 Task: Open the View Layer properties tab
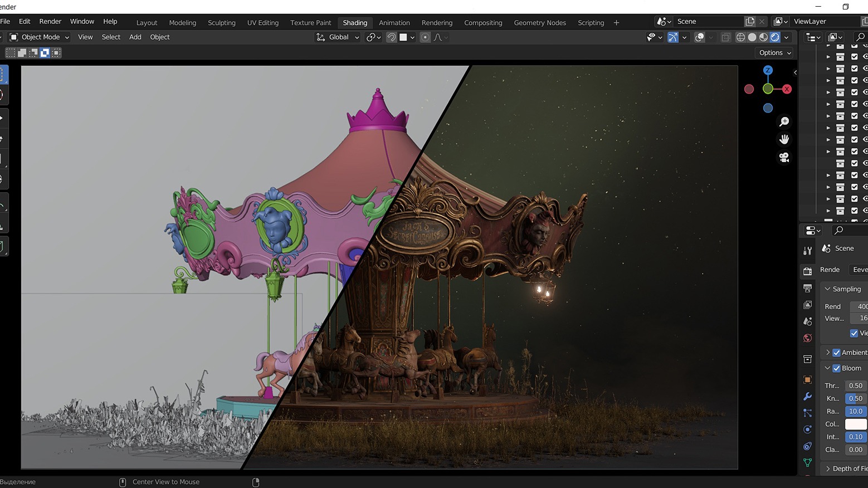807,305
